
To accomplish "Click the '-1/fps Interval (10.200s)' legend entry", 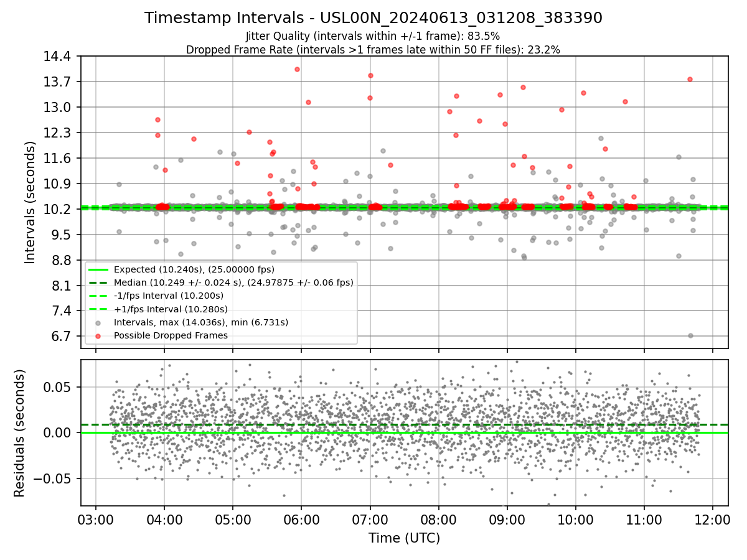I will tap(169, 296).
